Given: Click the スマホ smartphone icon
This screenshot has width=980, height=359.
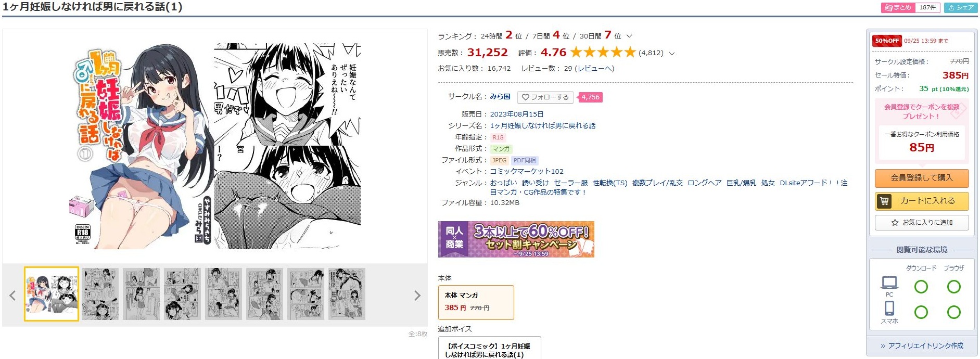Looking at the screenshot, I should (x=889, y=309).
